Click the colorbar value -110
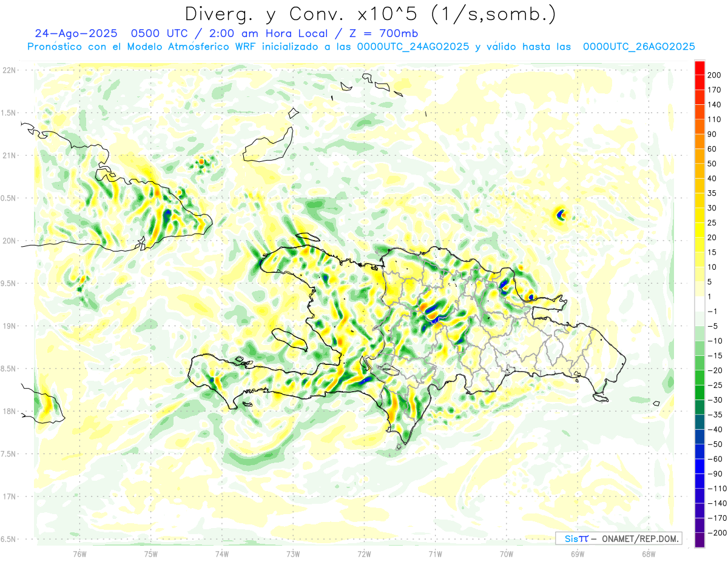Screen dimensions: 728x562 (x=716, y=489)
